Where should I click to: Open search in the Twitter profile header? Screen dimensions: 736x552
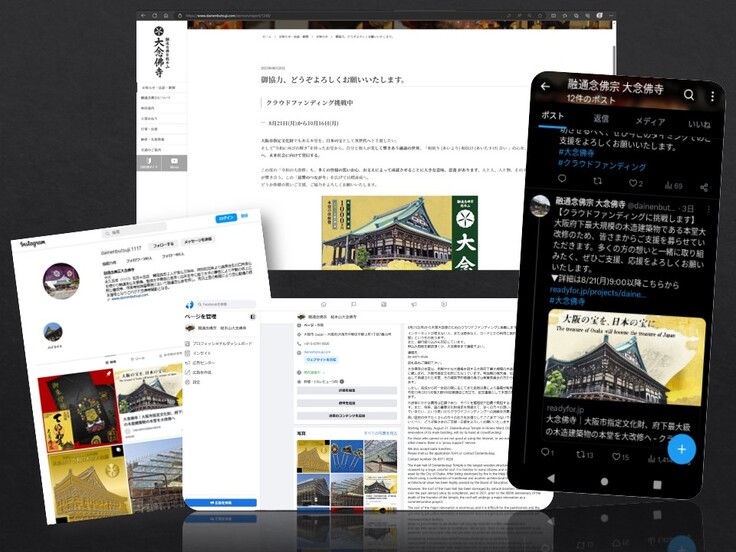coord(689,95)
